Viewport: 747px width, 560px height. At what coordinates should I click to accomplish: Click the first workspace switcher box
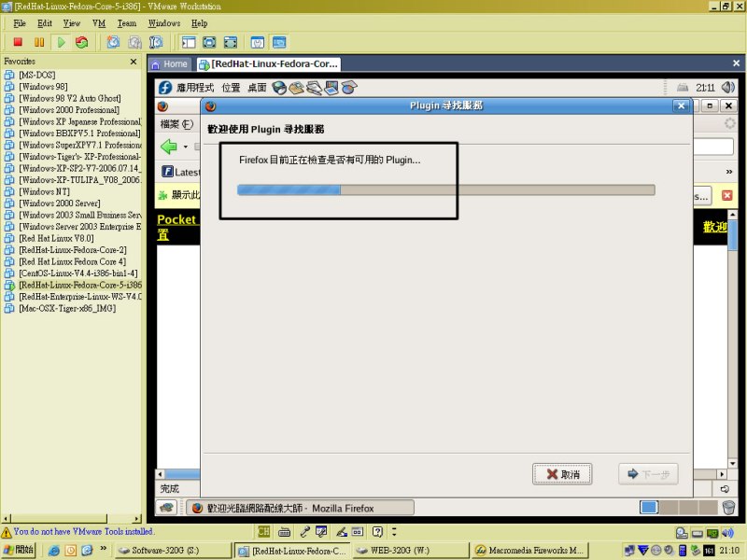[x=649, y=508]
